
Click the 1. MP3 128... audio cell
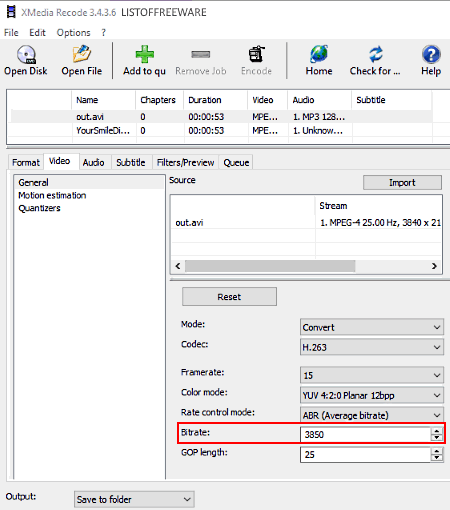pyautogui.click(x=319, y=117)
